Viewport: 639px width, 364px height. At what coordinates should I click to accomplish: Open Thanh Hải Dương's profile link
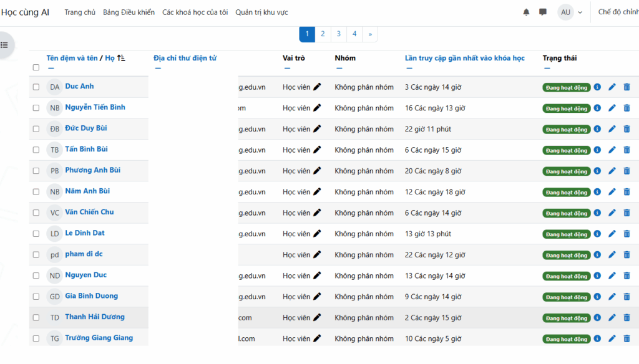click(x=94, y=317)
